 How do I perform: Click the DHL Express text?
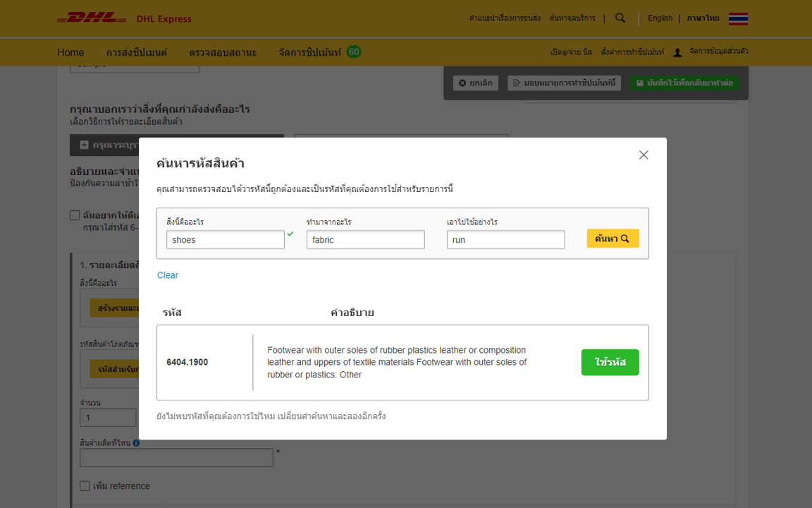pyautogui.click(x=164, y=19)
